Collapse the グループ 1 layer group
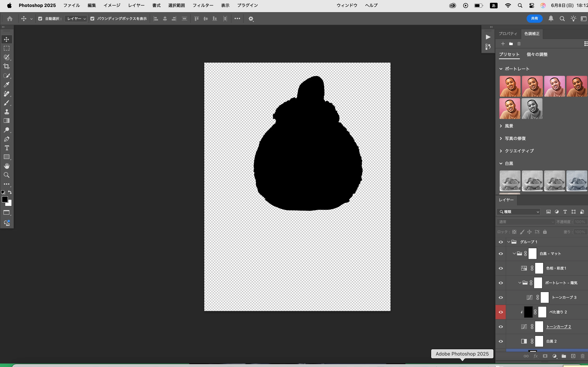The width and height of the screenshot is (588, 367). (509, 242)
